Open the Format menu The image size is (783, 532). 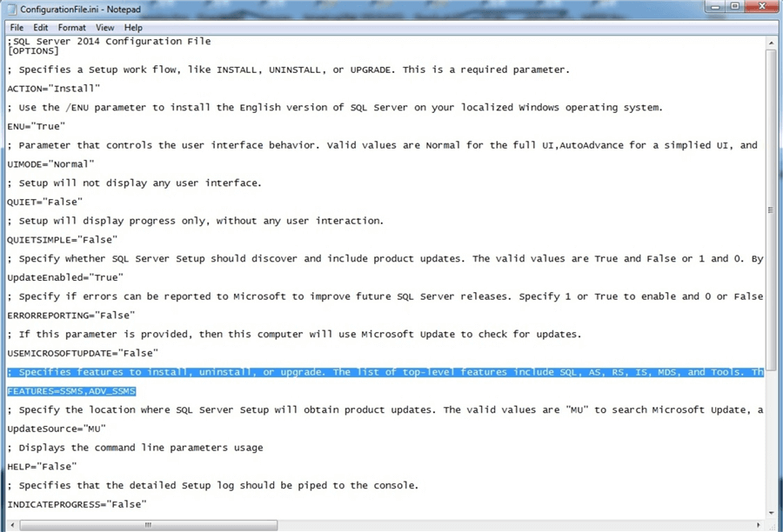click(72, 28)
